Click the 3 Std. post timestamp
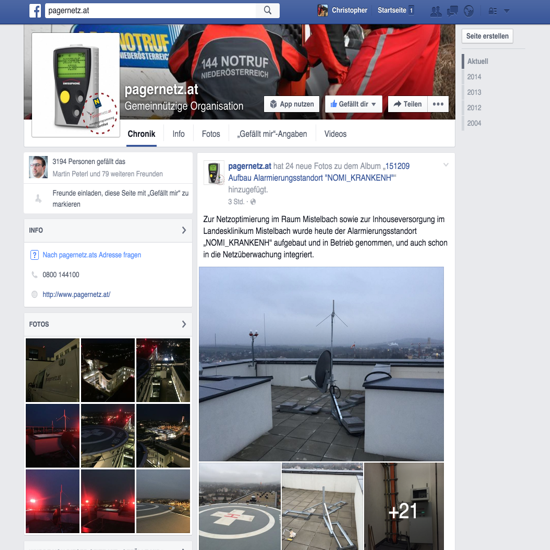Screen dimensions: 550x550 (236, 202)
